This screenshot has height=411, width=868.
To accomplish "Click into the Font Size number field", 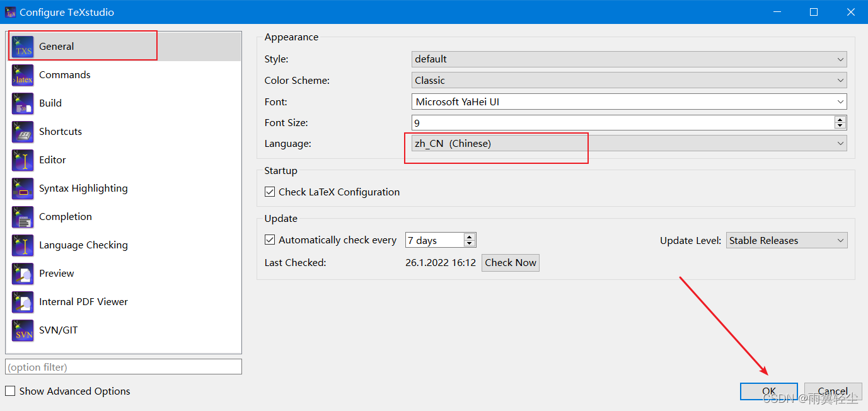I will pyautogui.click(x=623, y=123).
